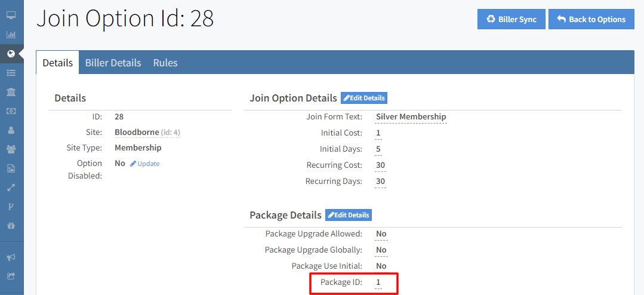This screenshot has width=644, height=295.
Task: Switch to the Rules tab
Action: click(165, 63)
